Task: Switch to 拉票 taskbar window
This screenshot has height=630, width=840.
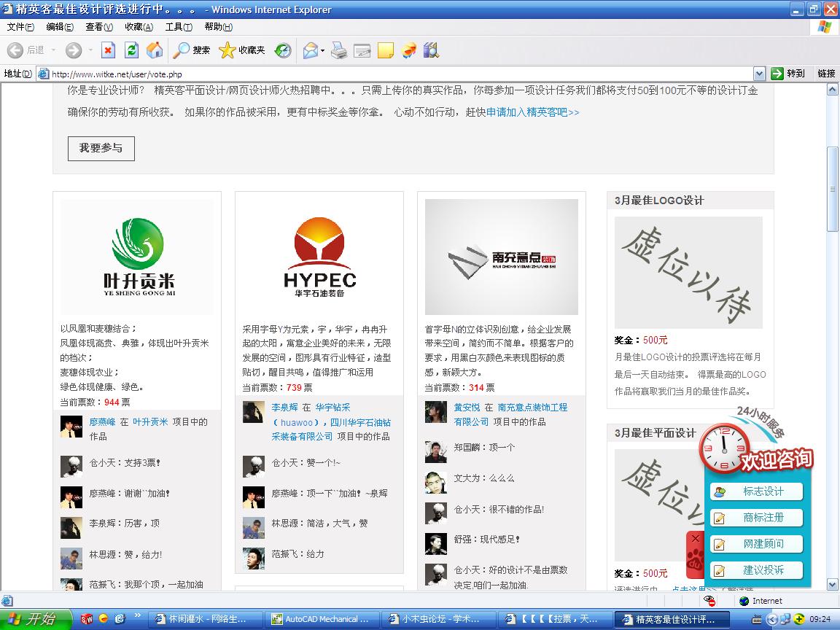Action: pos(554,619)
